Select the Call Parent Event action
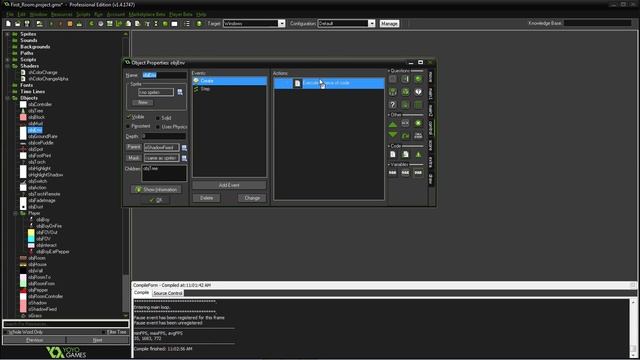 point(418,135)
